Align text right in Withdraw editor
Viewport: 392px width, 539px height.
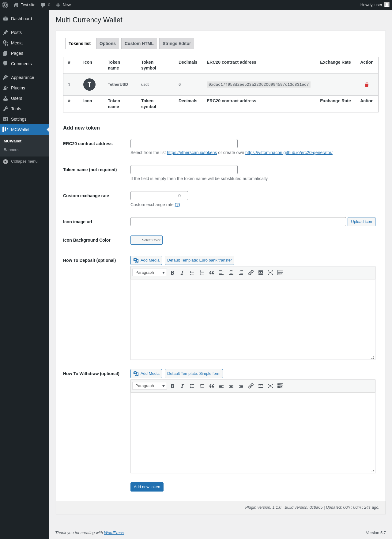coord(241,386)
